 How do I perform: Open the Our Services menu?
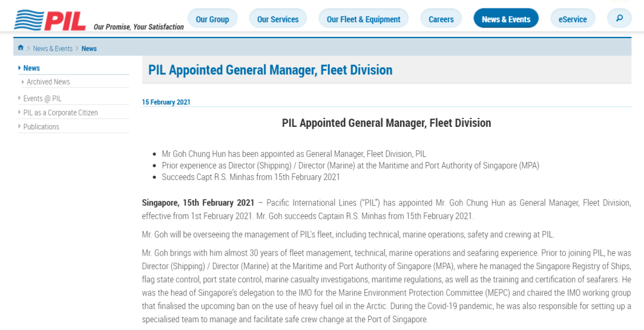[x=277, y=19]
